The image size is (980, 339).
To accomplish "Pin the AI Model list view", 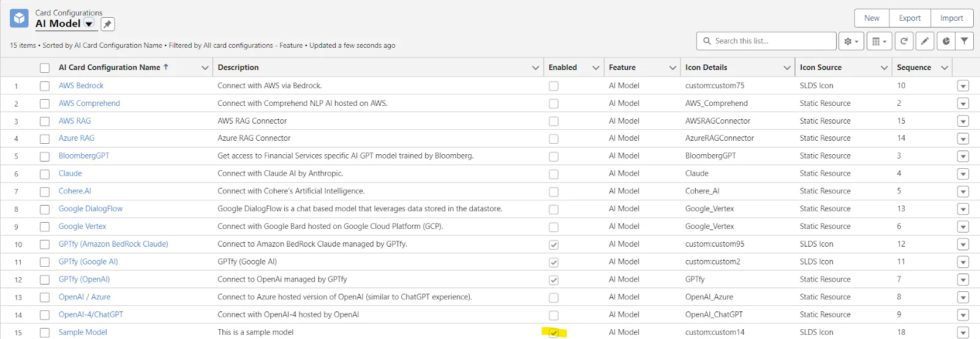I will coord(107,24).
